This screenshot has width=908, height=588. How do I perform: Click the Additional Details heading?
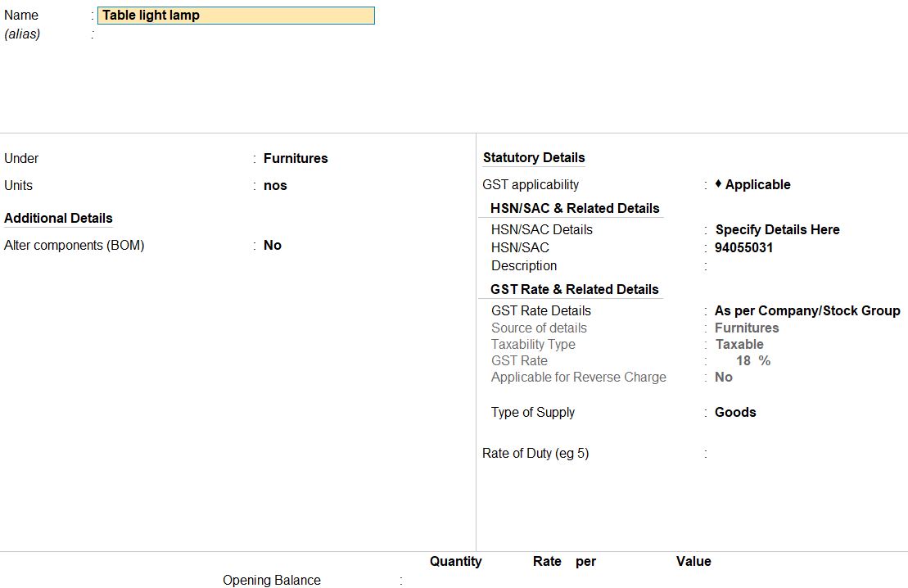(x=58, y=219)
